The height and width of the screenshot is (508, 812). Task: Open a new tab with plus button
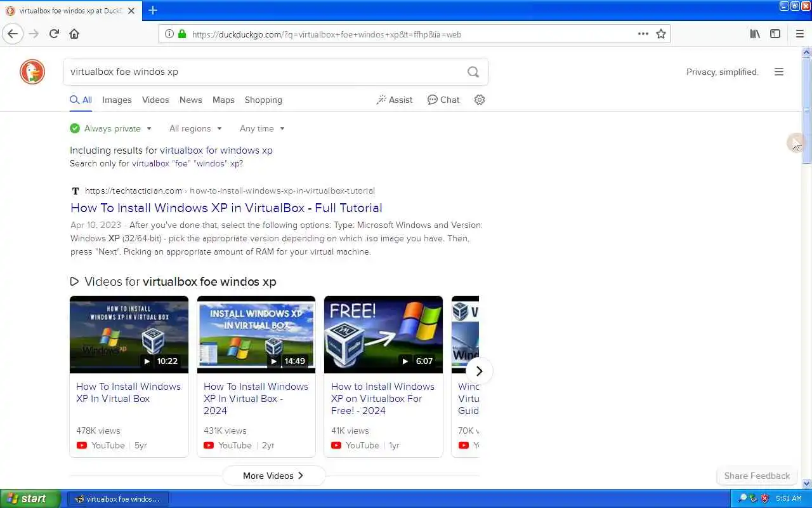(153, 10)
